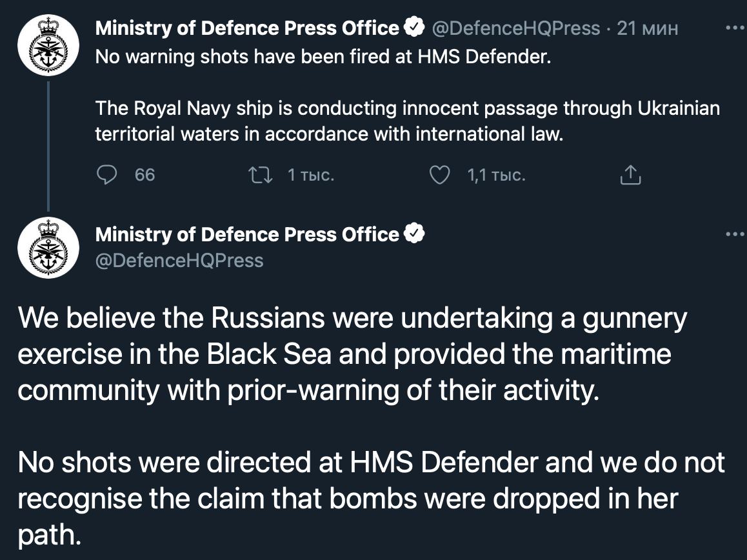Open the @DefenceHQPress handle in the second tweet

(179, 260)
